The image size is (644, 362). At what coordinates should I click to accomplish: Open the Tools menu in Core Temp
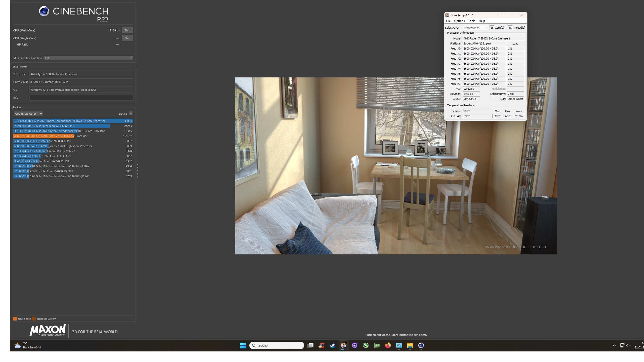[x=471, y=21]
